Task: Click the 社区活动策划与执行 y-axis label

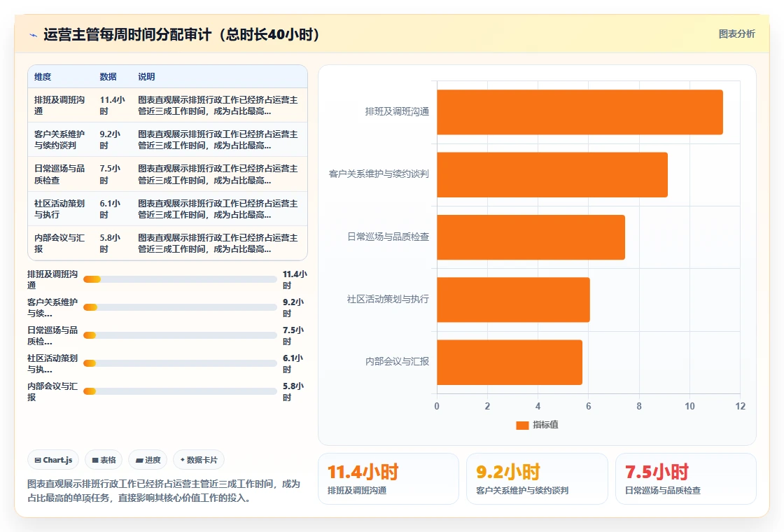Action: 388,300
